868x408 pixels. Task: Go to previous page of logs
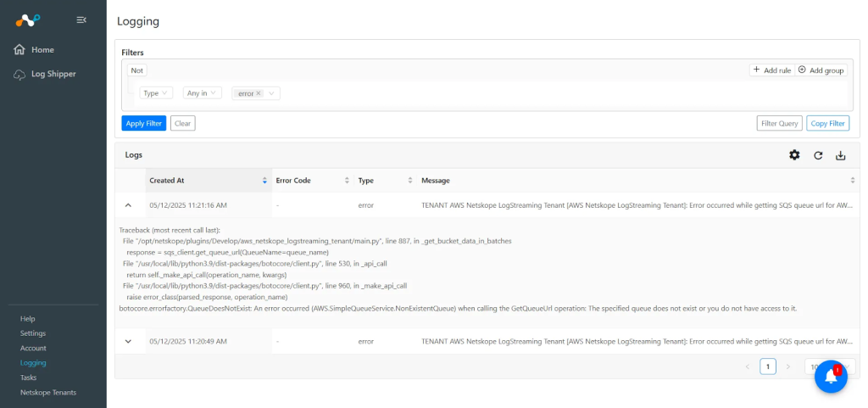(x=748, y=366)
